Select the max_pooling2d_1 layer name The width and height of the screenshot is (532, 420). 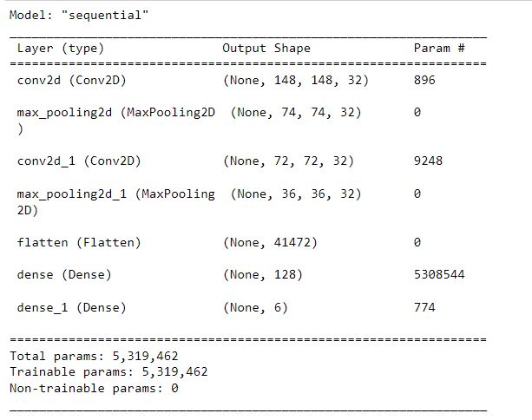pyautogui.click(x=116, y=202)
